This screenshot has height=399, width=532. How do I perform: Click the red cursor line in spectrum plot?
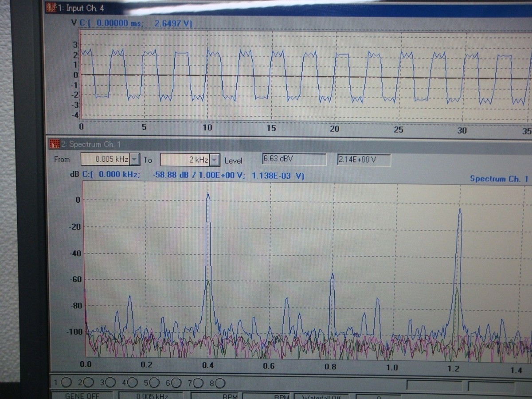84,269
